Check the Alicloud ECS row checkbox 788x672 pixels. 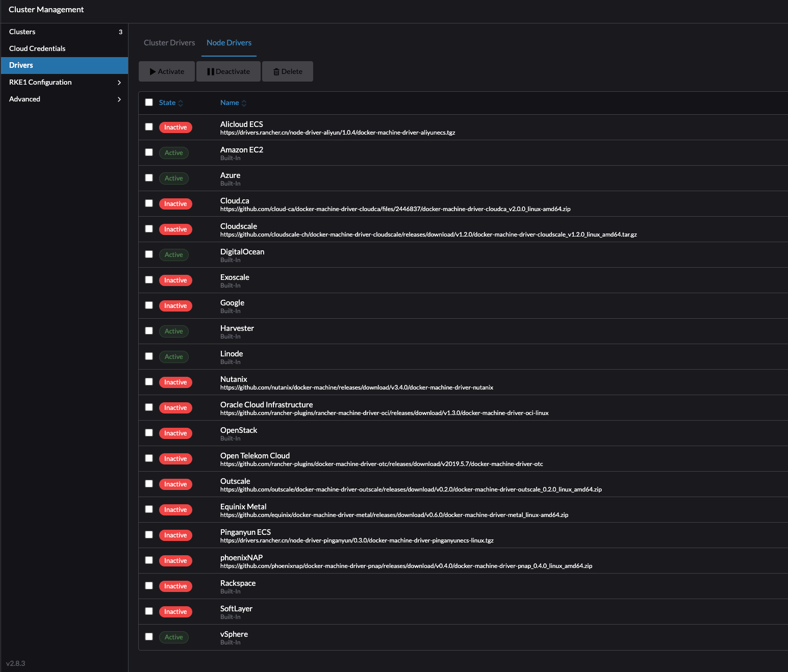pyautogui.click(x=149, y=126)
